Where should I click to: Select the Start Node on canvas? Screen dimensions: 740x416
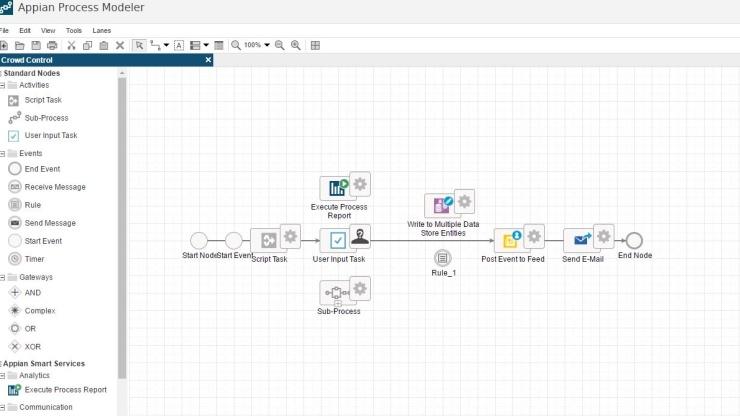[x=199, y=241]
